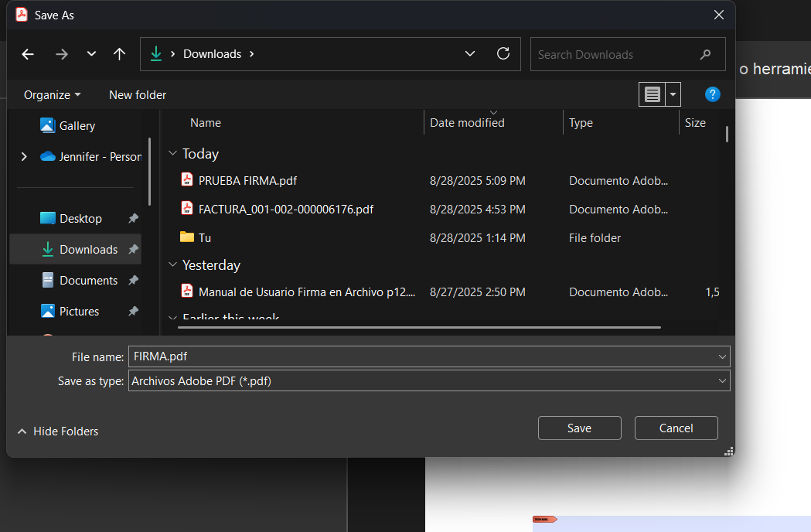Select the Tu folder

click(205, 238)
